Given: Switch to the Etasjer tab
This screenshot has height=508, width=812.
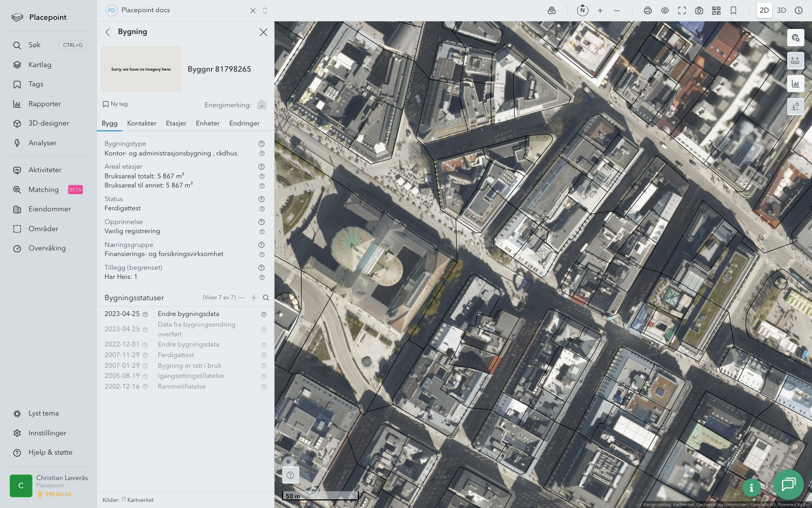Looking at the screenshot, I should [176, 123].
